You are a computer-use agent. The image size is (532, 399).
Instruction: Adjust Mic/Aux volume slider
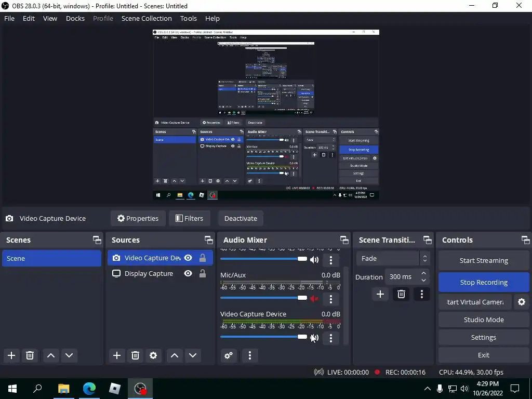click(x=263, y=298)
